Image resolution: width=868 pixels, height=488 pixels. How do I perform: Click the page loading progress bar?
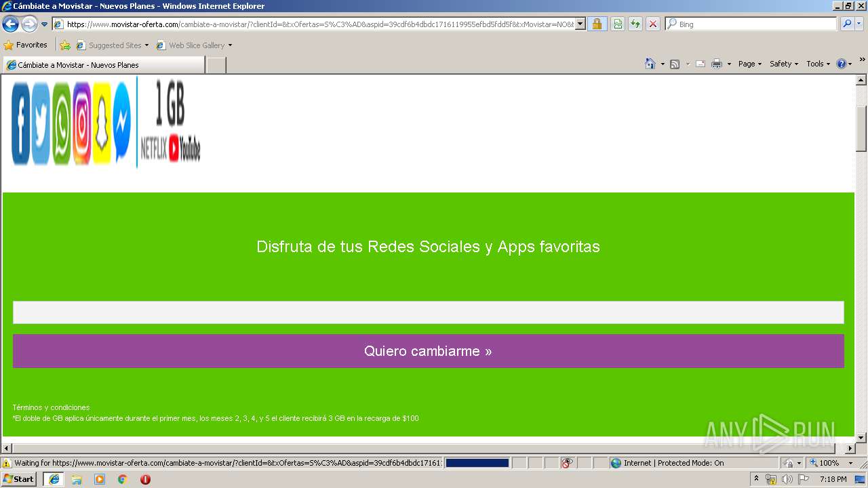[477, 463]
